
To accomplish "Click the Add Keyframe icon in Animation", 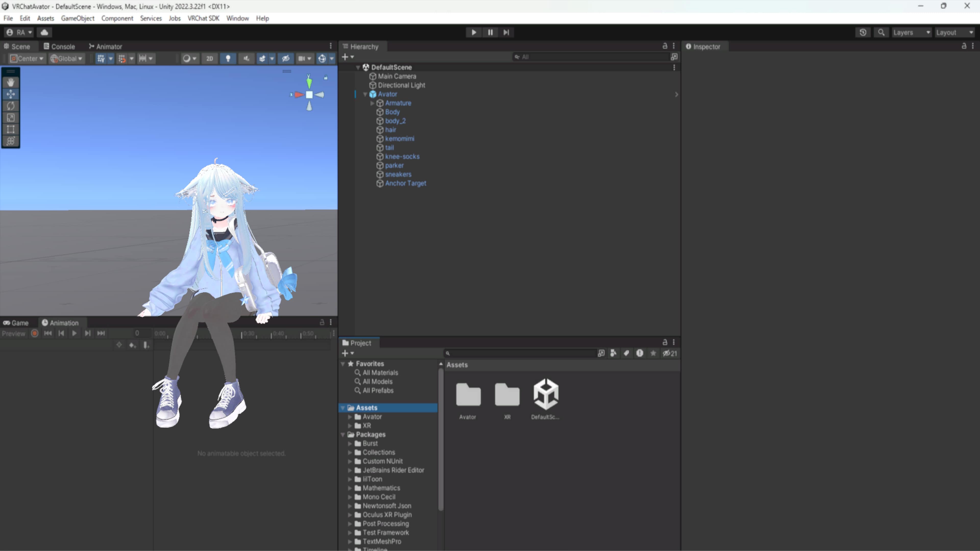I will pos(132,345).
